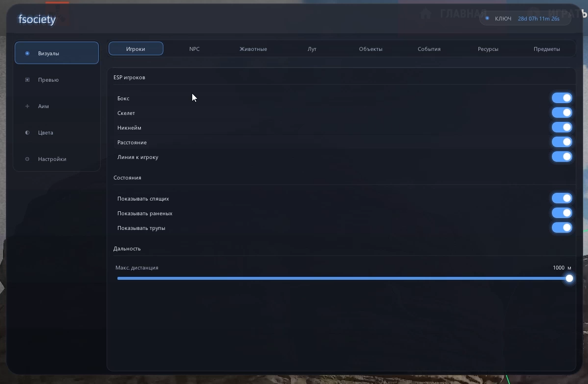
Task: Turn off the Никнейм toggle
Action: [x=562, y=127]
